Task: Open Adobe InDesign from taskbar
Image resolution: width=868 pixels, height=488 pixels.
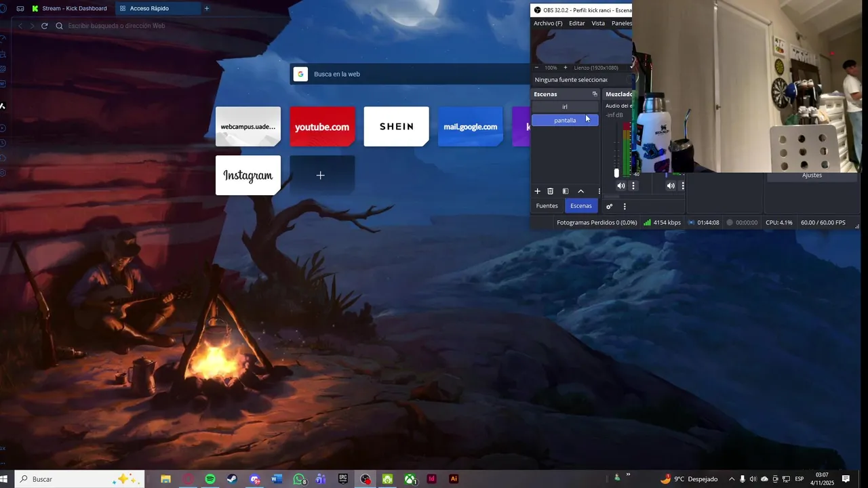Action: tap(432, 479)
